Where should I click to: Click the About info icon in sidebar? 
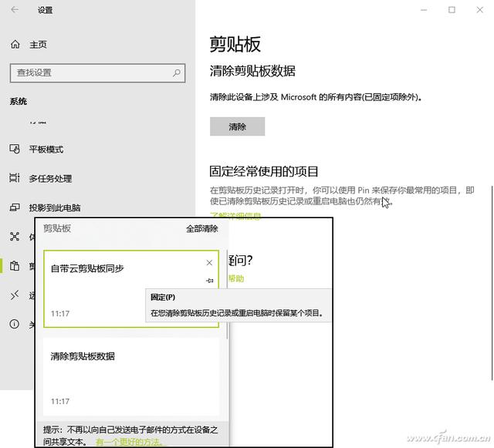coord(15,324)
